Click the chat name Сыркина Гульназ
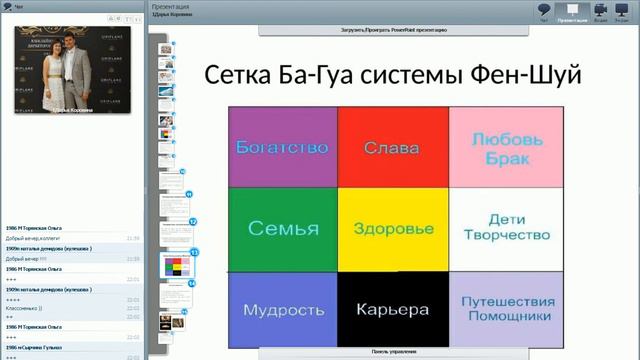This screenshot has width=640, height=360. click(x=34, y=348)
